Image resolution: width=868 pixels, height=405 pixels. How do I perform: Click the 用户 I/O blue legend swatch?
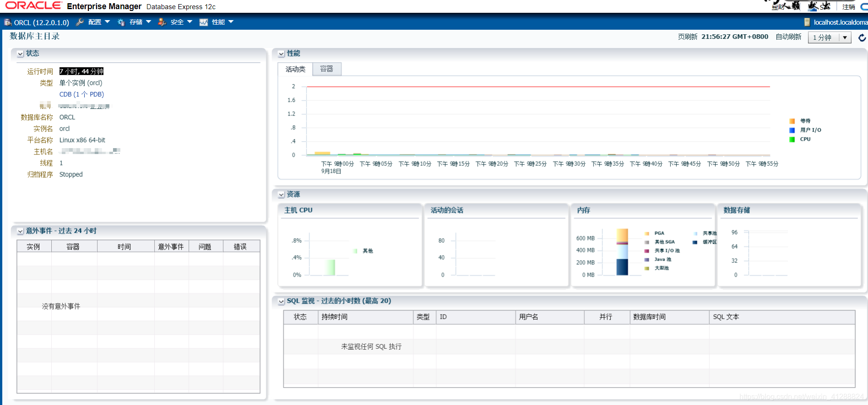(x=792, y=130)
